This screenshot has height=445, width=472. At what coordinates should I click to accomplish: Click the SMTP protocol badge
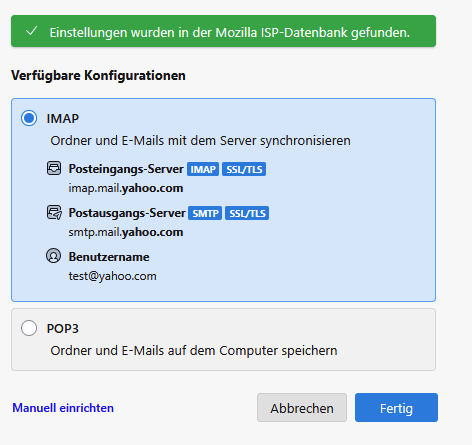205,213
